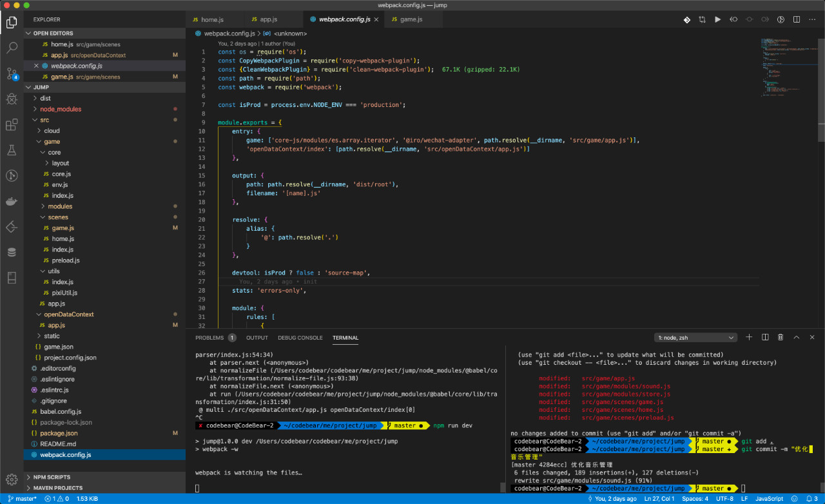Open the Debug view bug icon
825x504 pixels.
coord(12,99)
